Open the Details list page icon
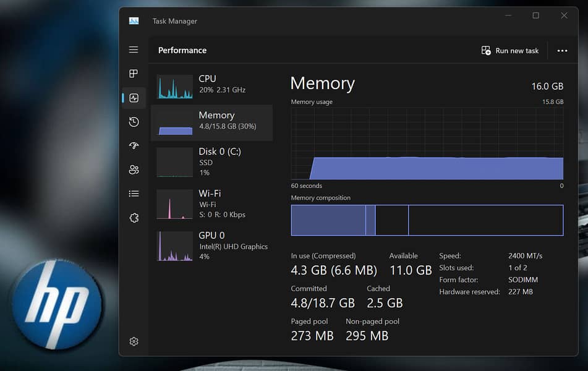Viewport: 588px width, 371px height. click(x=134, y=194)
